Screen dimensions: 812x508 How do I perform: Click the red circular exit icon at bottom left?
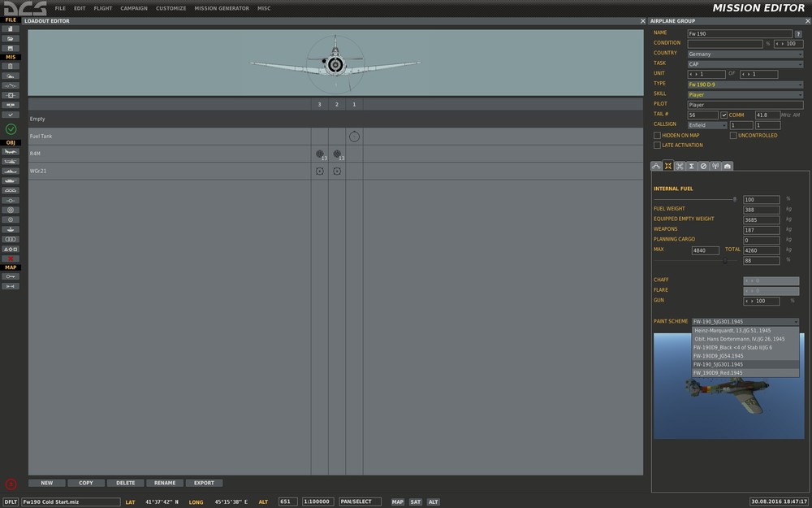(11, 484)
